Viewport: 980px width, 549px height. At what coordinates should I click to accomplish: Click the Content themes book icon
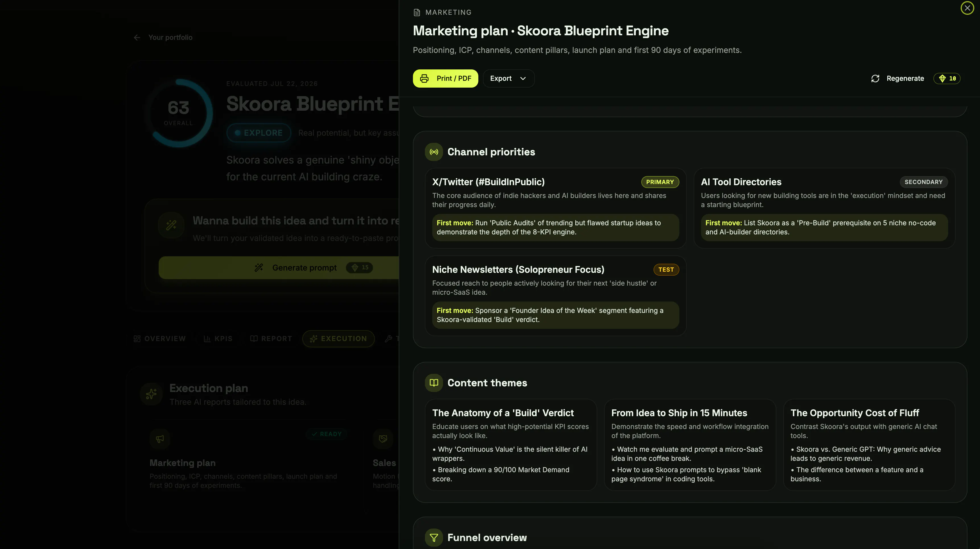[x=434, y=383]
